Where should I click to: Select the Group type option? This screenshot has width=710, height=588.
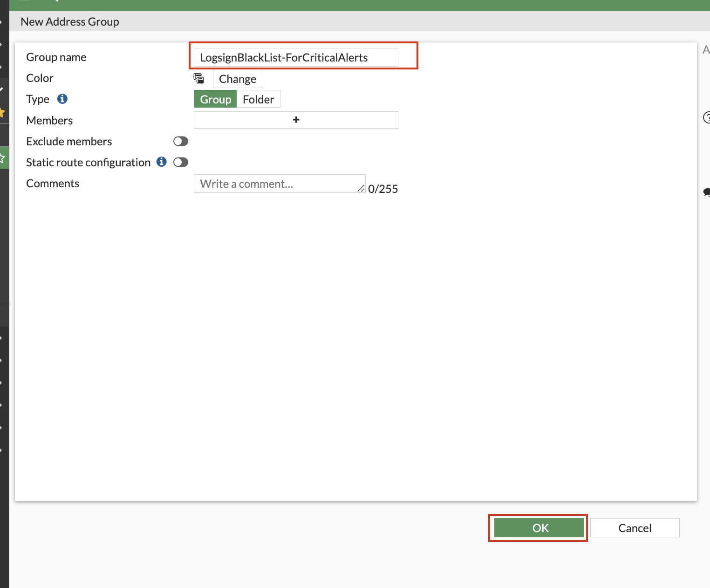(215, 99)
